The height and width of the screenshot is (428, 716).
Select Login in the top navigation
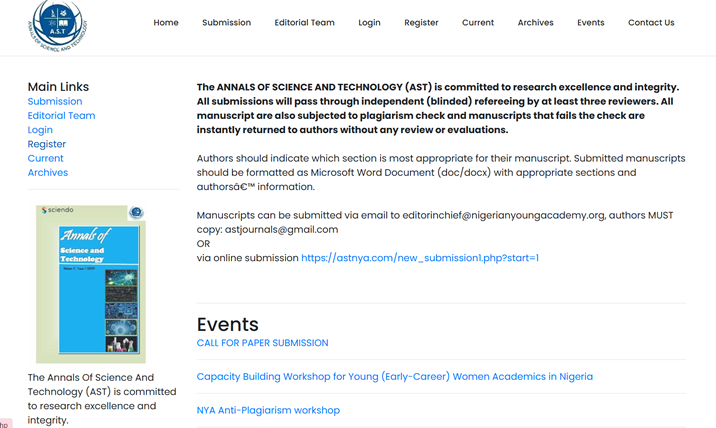click(x=369, y=22)
